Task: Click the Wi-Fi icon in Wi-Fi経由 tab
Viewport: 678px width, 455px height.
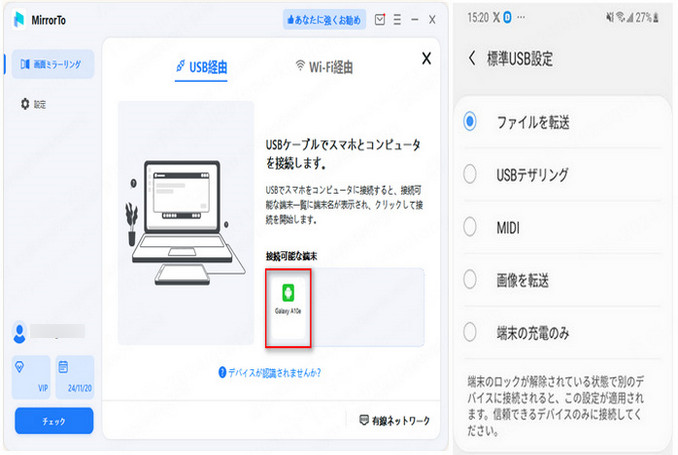Action: [x=300, y=65]
